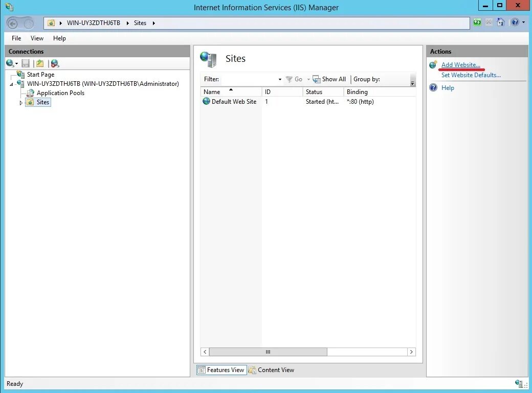This screenshot has height=393, width=532.
Task: Click the Forward navigation arrow button
Action: (29, 24)
